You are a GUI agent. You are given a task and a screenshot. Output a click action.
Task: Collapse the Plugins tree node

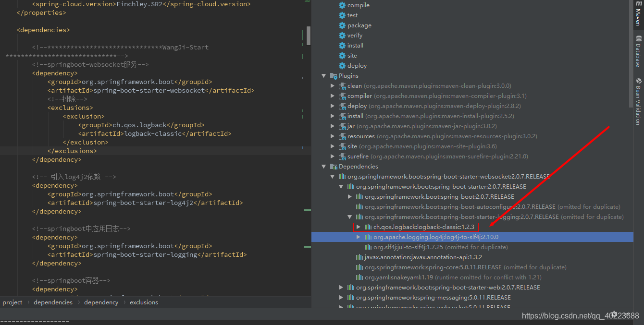(x=324, y=76)
